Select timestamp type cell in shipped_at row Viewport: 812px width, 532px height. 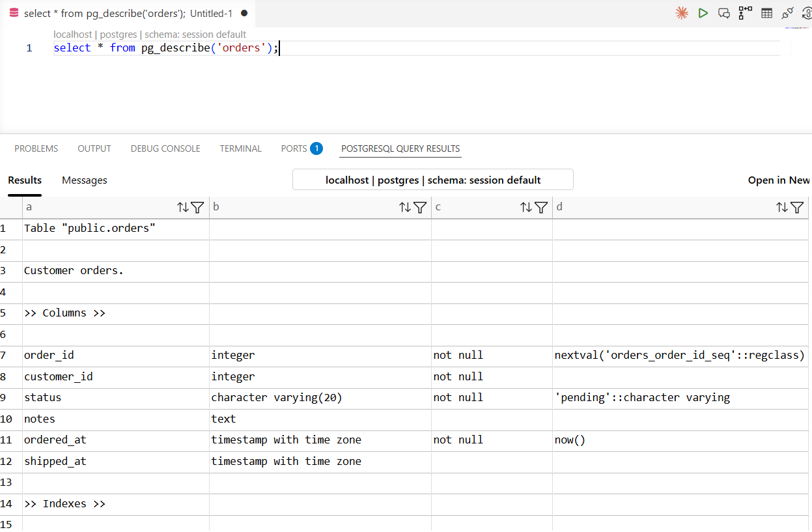pyautogui.click(x=320, y=462)
